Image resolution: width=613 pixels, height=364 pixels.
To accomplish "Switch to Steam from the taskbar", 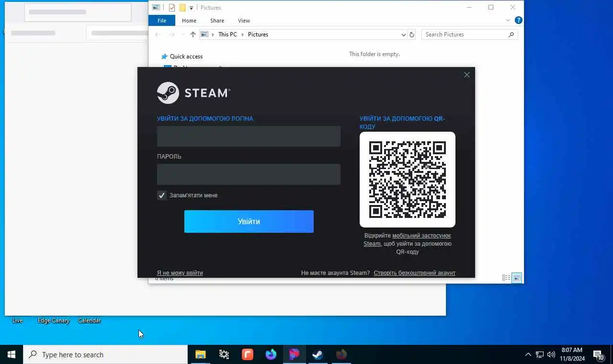I will pyautogui.click(x=318, y=354).
